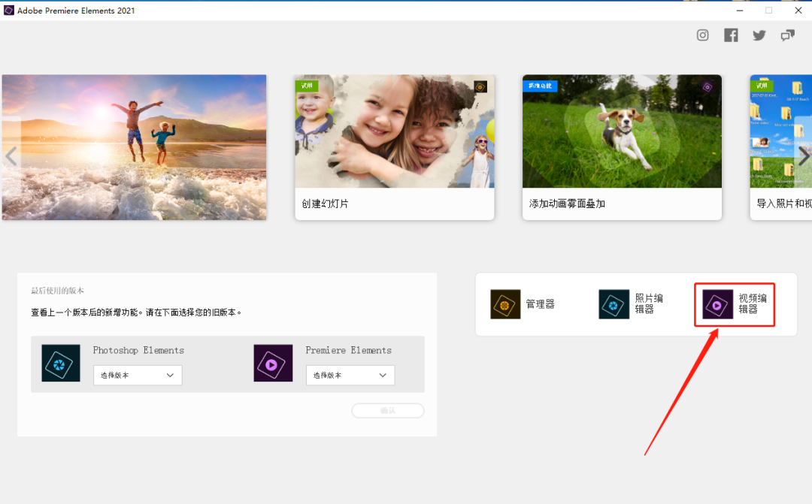Launch the 照片编辑器 photo editor icon

[614, 304]
